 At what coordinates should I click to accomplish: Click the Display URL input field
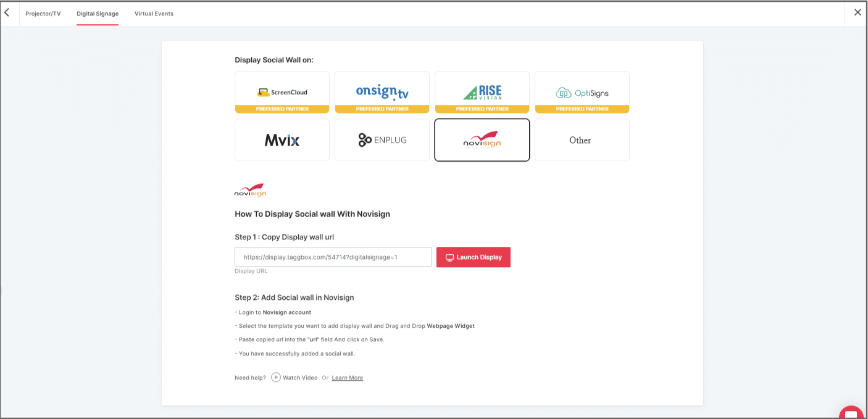click(x=333, y=257)
